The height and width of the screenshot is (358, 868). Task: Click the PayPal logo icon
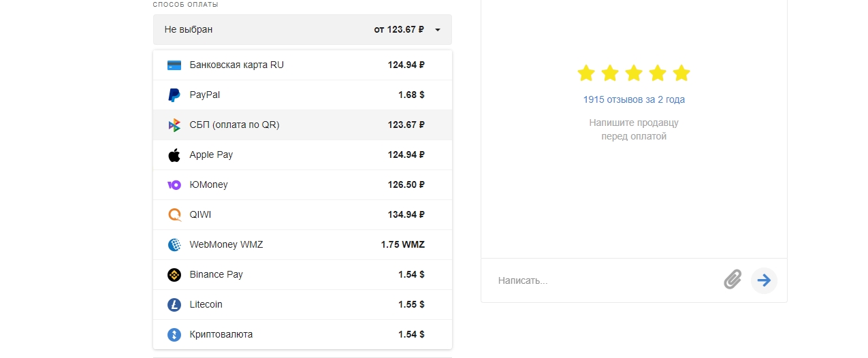coord(174,95)
